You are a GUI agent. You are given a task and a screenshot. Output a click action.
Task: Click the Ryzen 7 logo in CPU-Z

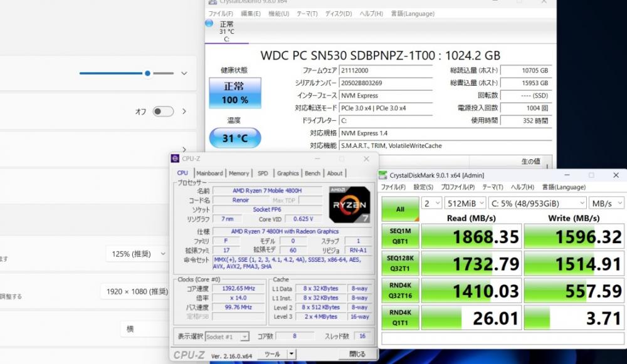tap(349, 205)
